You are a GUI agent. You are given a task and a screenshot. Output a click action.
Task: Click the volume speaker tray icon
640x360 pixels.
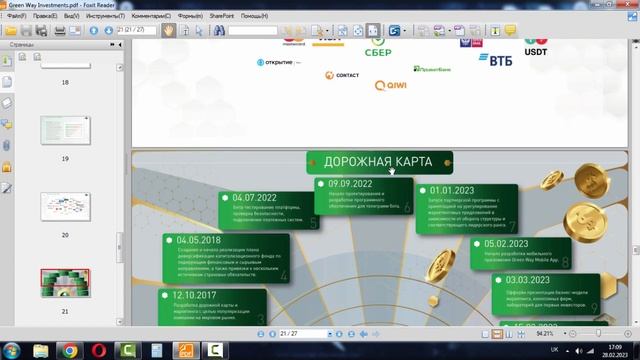[579, 351]
